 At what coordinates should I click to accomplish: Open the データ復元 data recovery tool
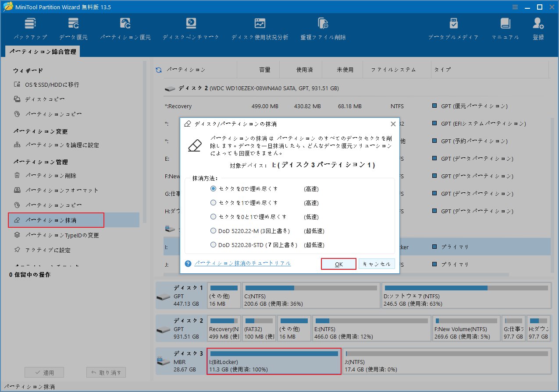[x=73, y=27]
